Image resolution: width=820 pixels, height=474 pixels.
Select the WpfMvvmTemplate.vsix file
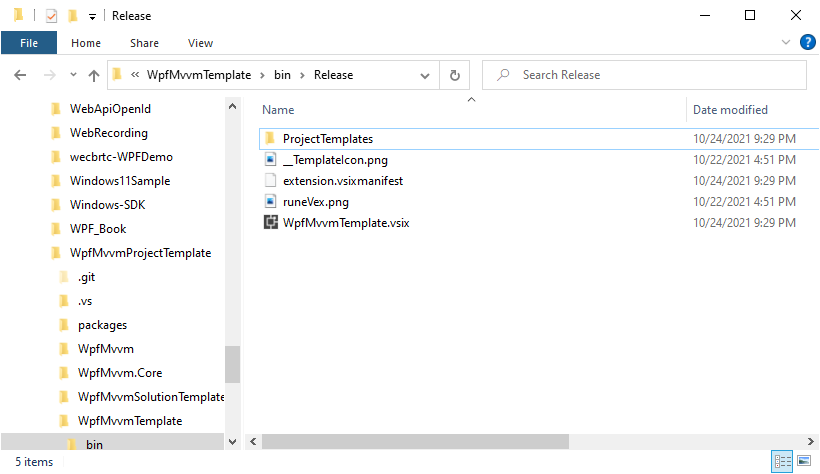pyautogui.click(x=346, y=222)
